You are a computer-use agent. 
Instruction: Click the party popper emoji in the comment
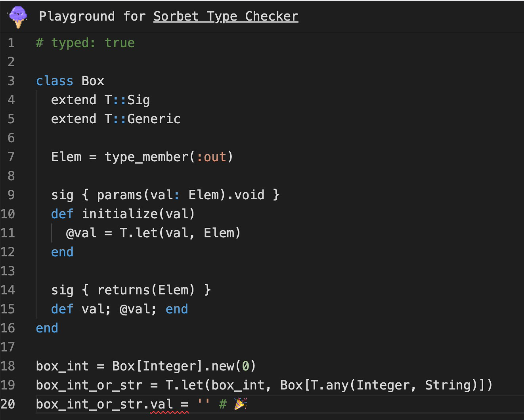pos(241,404)
